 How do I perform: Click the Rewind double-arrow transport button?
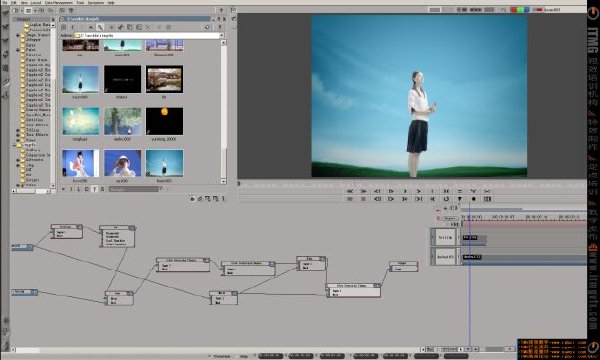tap(350, 191)
